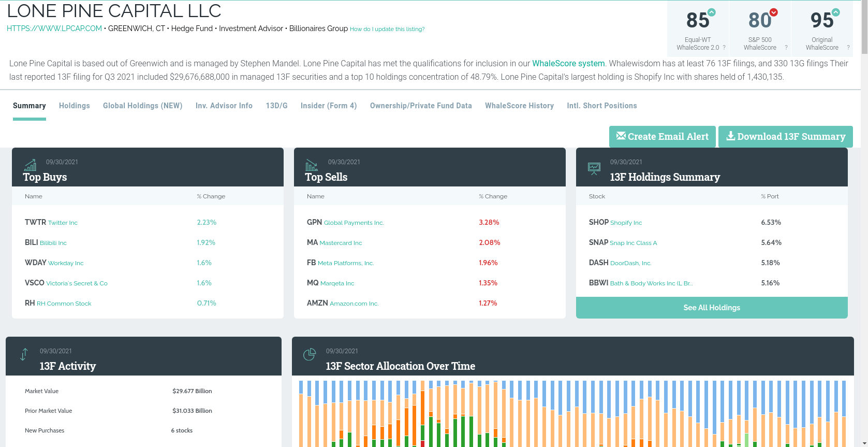The image size is (868, 447).
Task: Click the % Port column header
Action: (x=770, y=196)
